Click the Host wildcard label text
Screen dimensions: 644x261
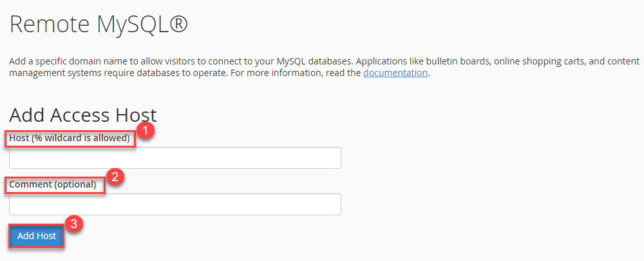coord(70,138)
